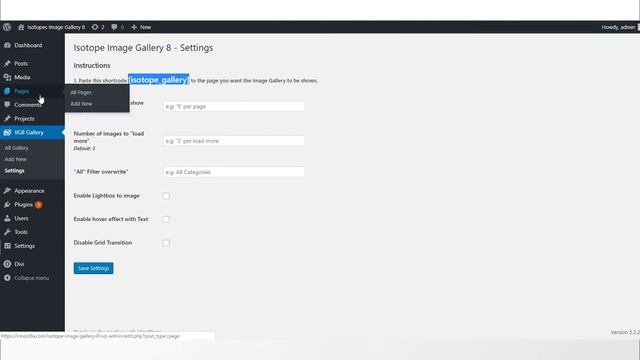Select All Pages in Pages flyout
The height and width of the screenshot is (360, 640).
[x=81, y=92]
